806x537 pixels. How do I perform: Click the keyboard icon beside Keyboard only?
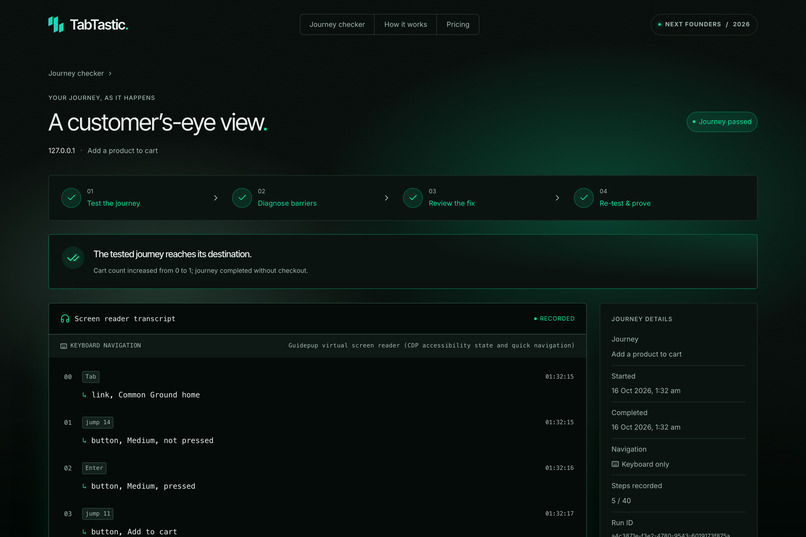(x=615, y=464)
